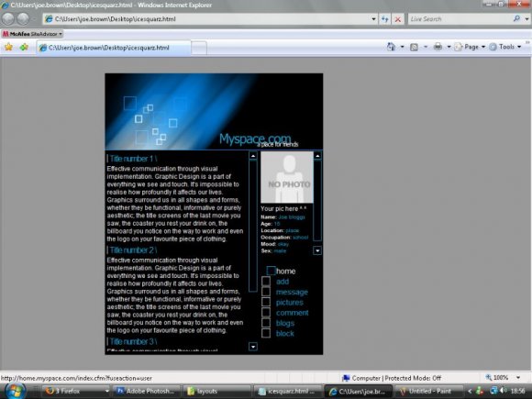Click the Add to Favorites icon
This screenshot has width=532, height=399.
[x=24, y=47]
